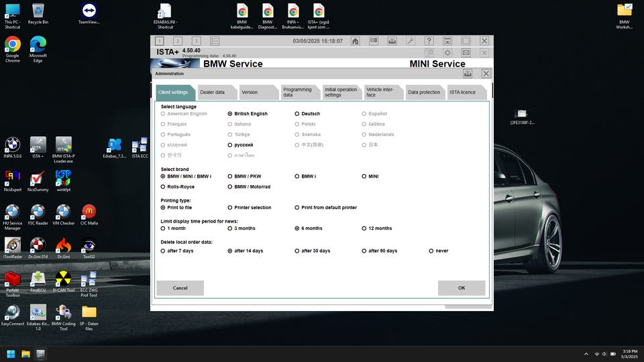
Task: Open the layout view icon beside home
Action: pyautogui.click(x=374, y=41)
